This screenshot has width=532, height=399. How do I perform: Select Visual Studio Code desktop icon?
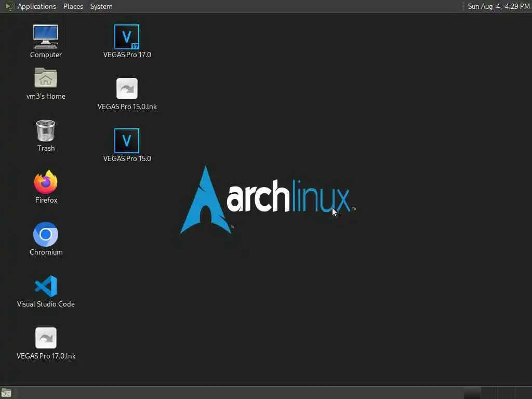pos(46,286)
